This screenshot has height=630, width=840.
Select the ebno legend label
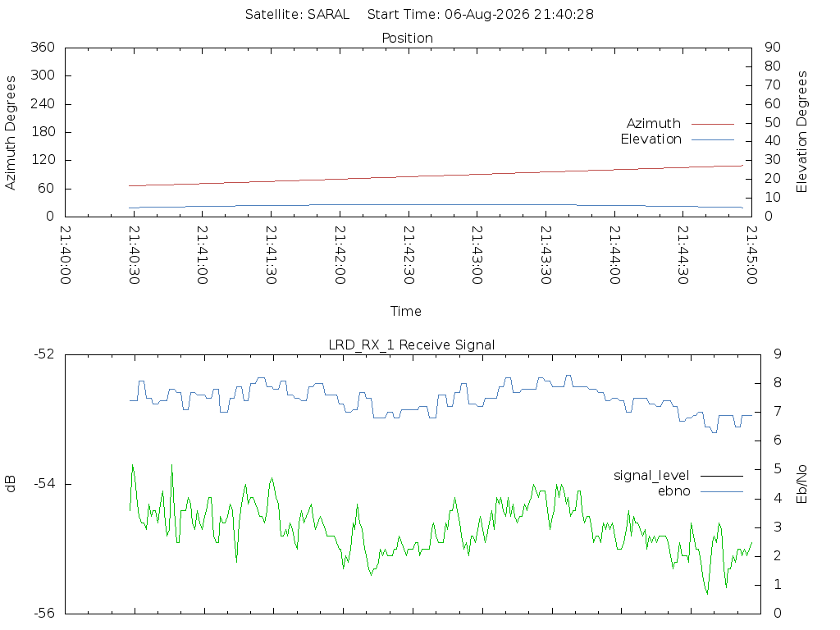coord(674,491)
